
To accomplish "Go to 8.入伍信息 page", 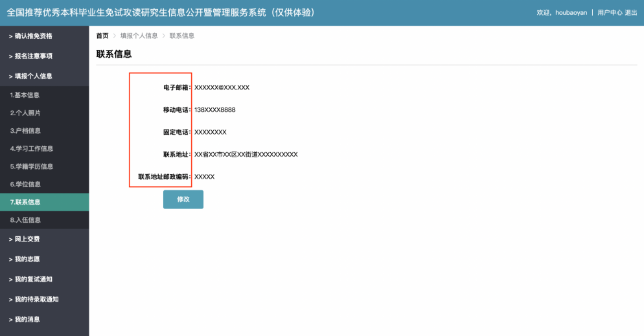I will coord(44,220).
